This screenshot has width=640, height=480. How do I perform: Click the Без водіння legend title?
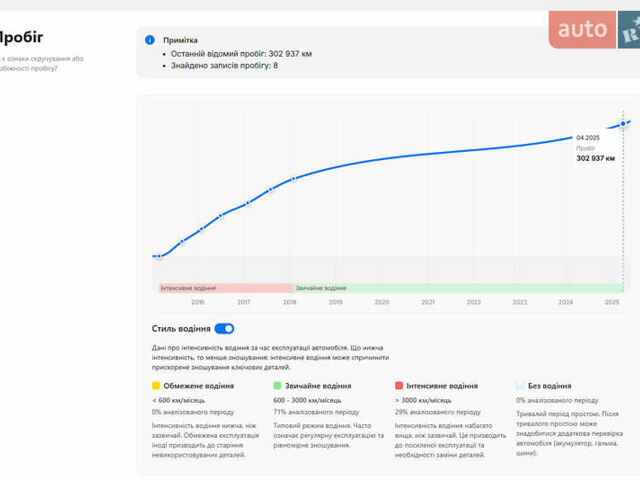click(x=550, y=385)
